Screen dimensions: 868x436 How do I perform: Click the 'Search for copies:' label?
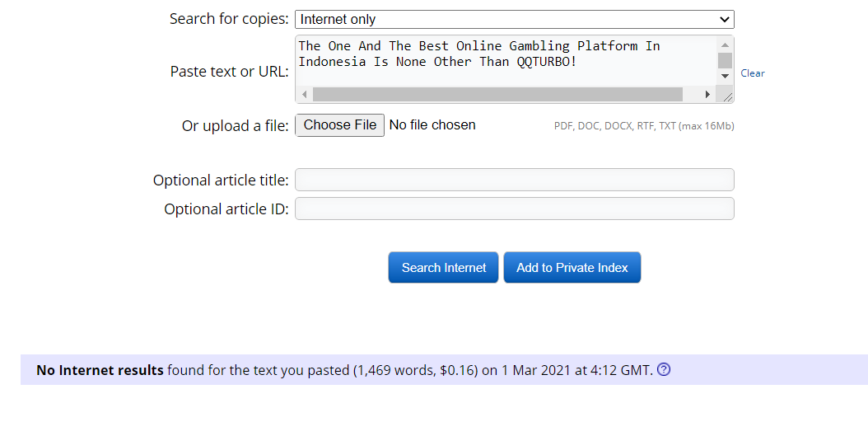(229, 19)
